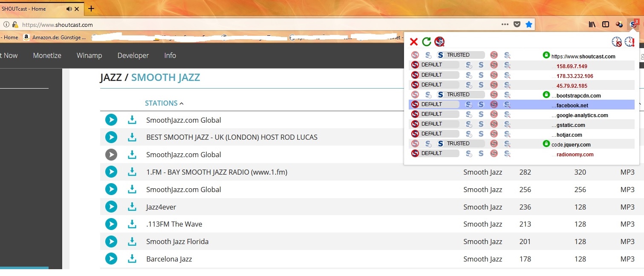This screenshot has width=644, height=276.
Task: Download the Smooth Jazz Florida playlist
Action: coord(132,241)
